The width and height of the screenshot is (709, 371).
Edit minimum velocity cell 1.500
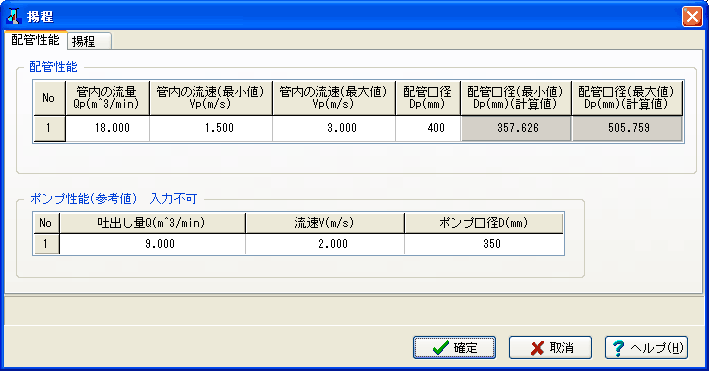tap(211, 128)
